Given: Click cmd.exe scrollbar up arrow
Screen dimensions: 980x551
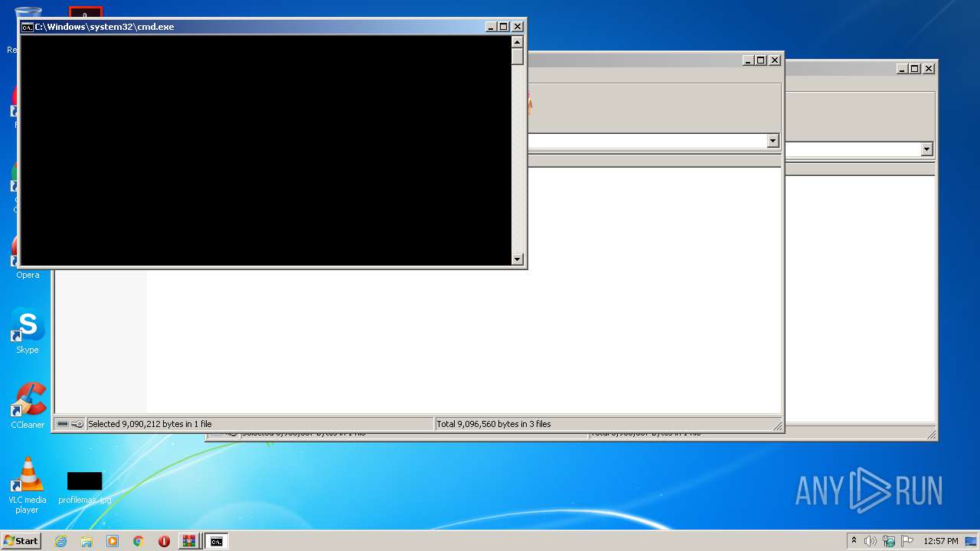Looking at the screenshot, I should (x=518, y=42).
